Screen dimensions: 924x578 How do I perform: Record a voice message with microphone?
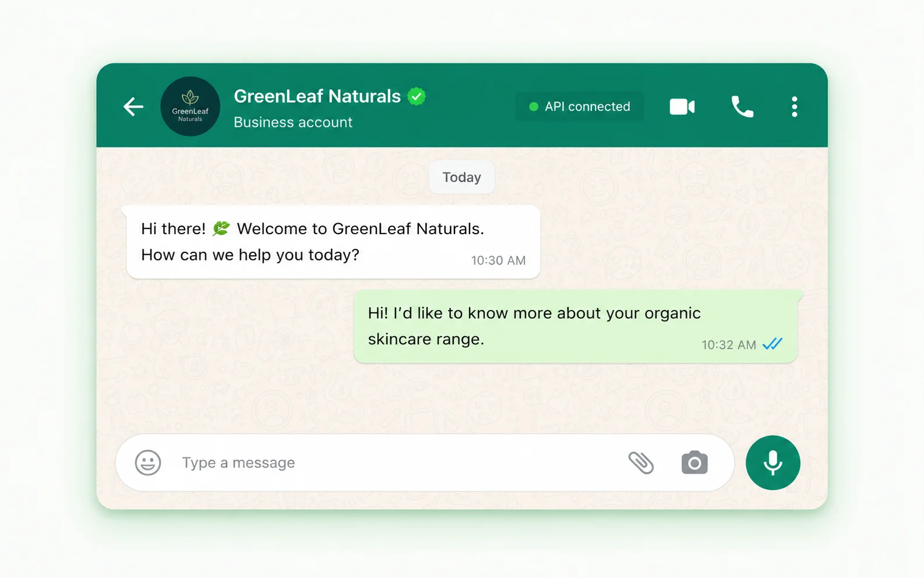[773, 463]
